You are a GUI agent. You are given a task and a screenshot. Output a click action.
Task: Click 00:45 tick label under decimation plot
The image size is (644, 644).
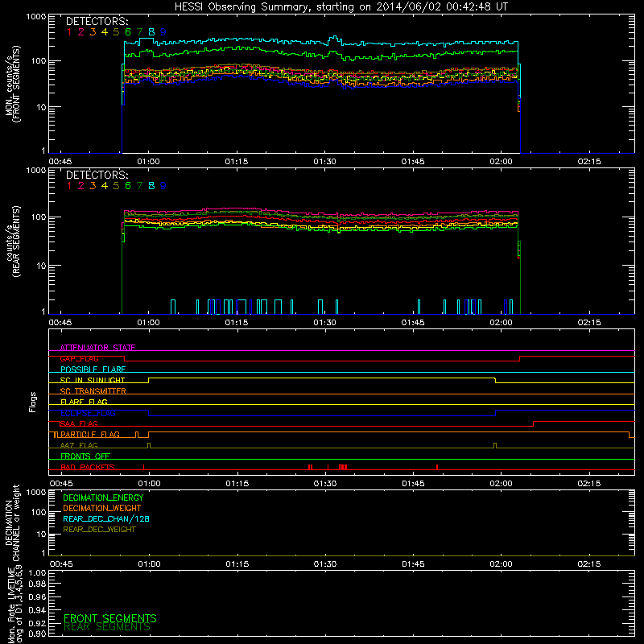click(x=61, y=564)
